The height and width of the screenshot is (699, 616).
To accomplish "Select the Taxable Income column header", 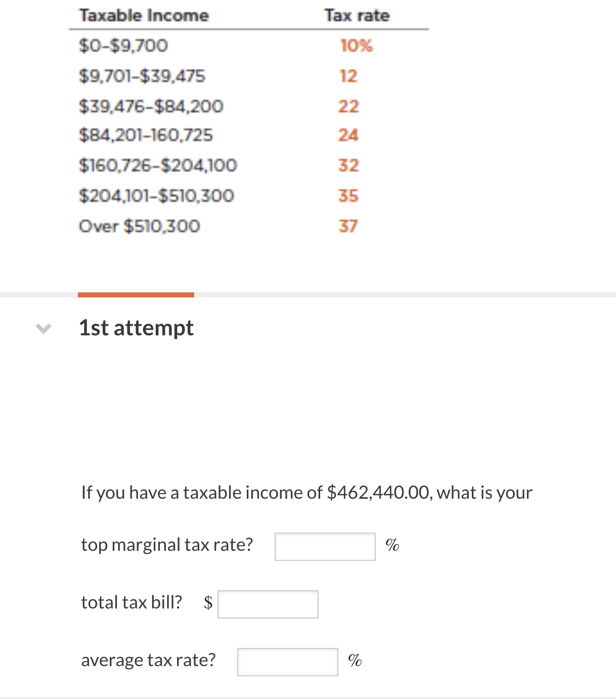I will point(144,15).
